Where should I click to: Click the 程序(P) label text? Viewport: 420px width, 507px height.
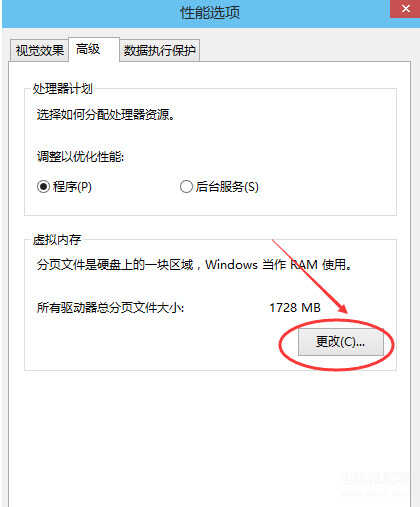(72, 186)
